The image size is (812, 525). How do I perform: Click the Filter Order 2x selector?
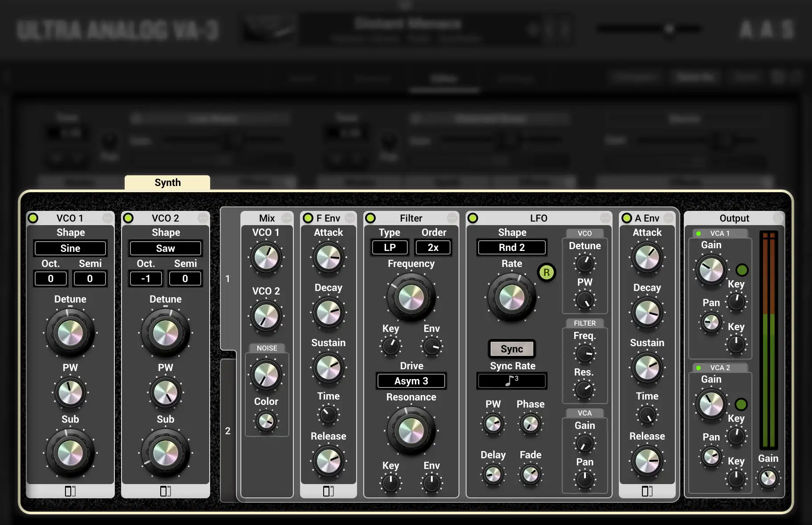[x=433, y=247]
